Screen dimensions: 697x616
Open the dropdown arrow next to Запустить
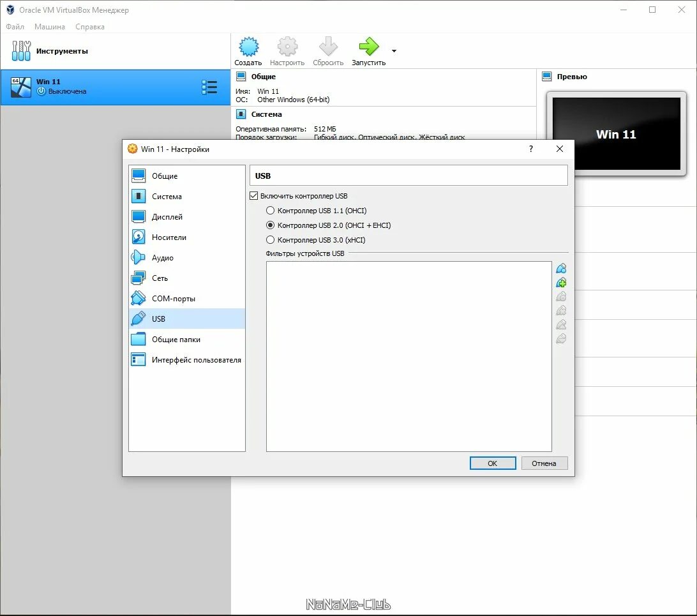[x=394, y=51]
